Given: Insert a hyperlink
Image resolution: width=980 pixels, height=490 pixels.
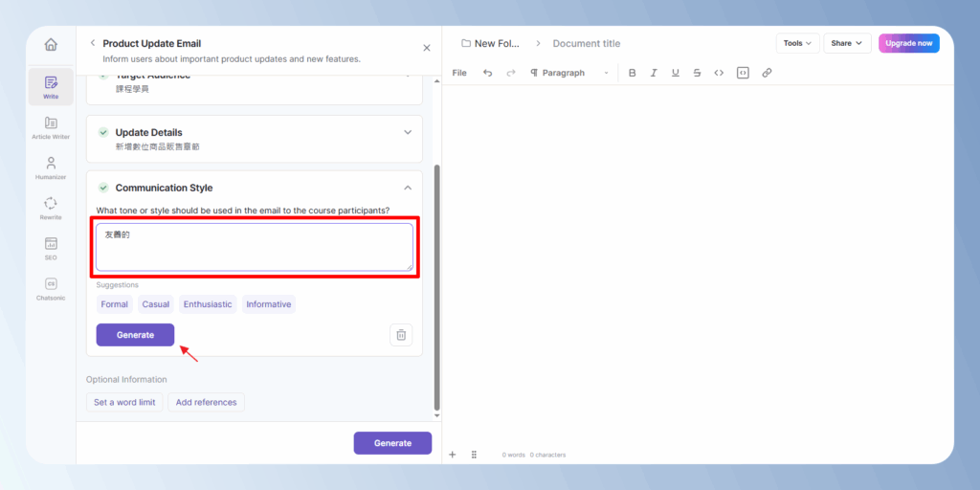Looking at the screenshot, I should tap(767, 73).
